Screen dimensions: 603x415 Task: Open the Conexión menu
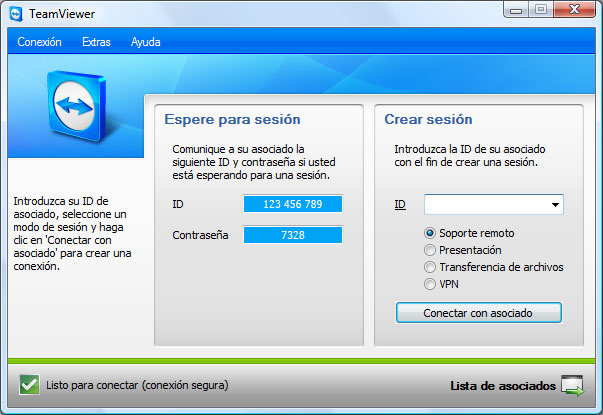39,42
